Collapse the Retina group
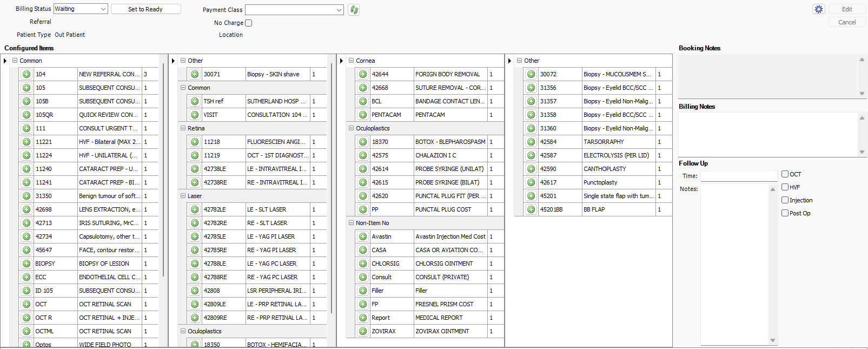The width and height of the screenshot is (868, 349). (x=183, y=128)
